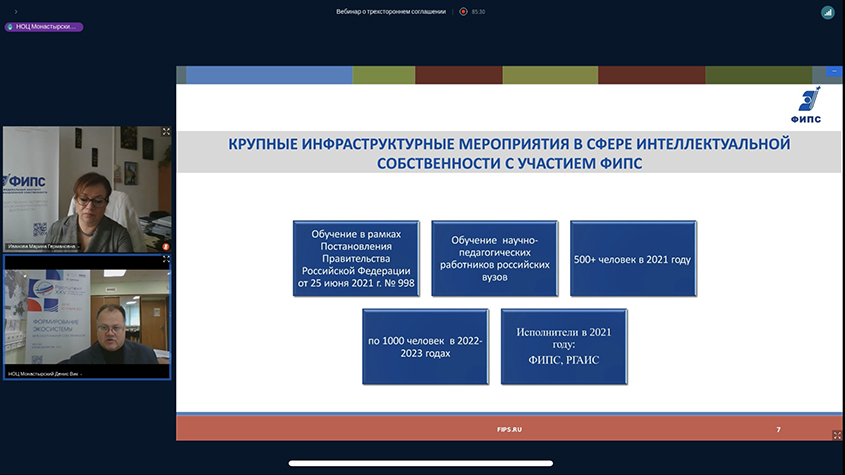This screenshot has width=845, height=475.
Task: Maximize the shared presentation with the corner icon
Action: coord(836,435)
